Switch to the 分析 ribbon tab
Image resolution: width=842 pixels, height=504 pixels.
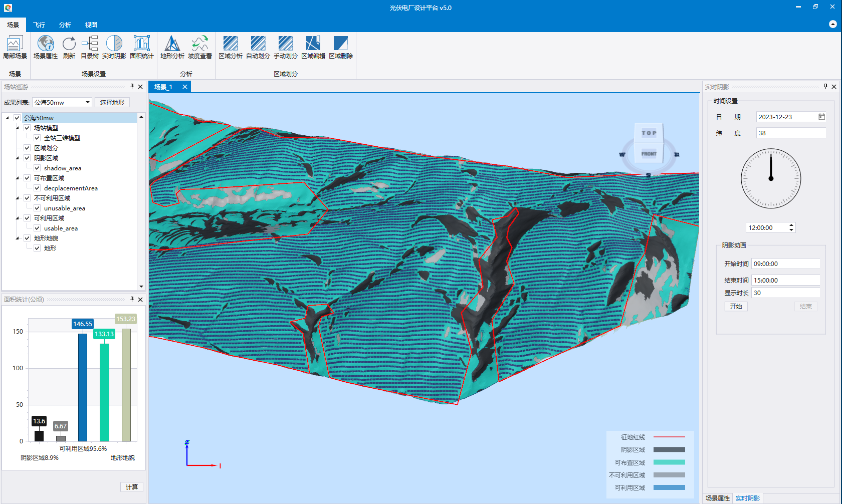65,25
